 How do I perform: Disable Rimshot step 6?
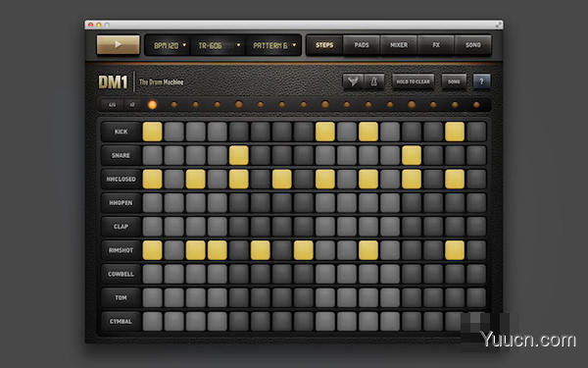261,250
